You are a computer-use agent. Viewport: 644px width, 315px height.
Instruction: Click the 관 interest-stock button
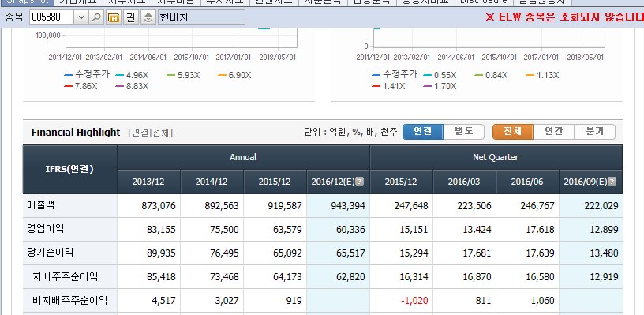tap(131, 17)
